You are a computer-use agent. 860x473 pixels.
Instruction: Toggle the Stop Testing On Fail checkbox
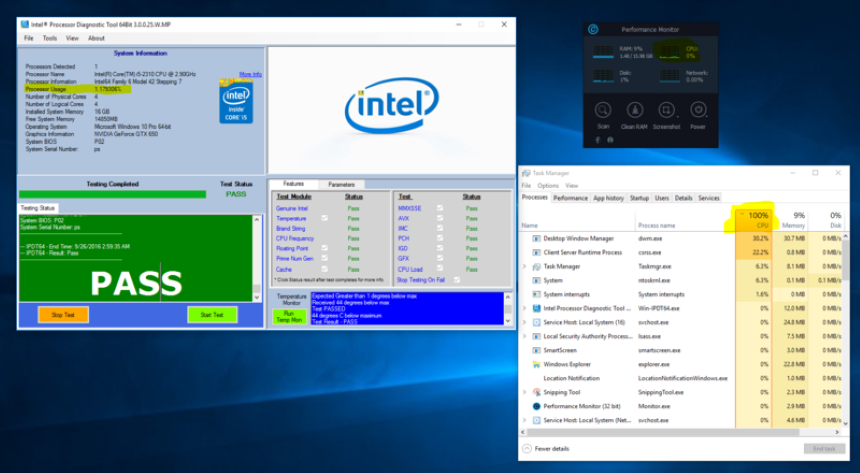click(x=457, y=280)
